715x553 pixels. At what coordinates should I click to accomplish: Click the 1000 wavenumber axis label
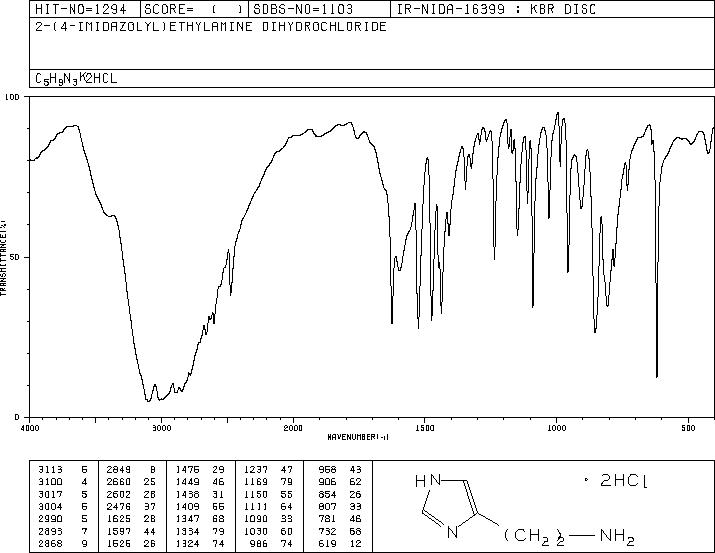556,428
